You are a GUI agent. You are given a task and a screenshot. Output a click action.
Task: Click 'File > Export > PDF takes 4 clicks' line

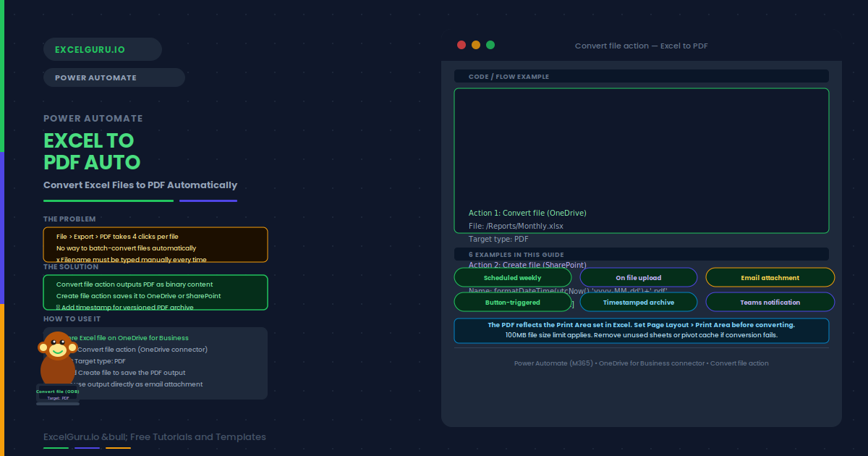(117, 236)
